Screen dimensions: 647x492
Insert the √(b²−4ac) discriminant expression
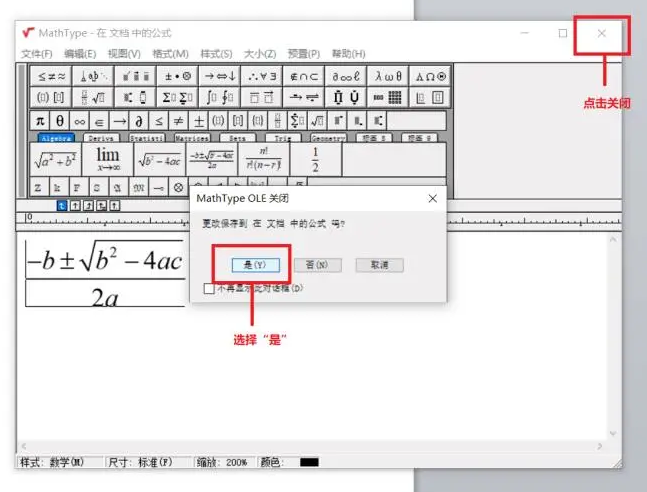coord(160,159)
